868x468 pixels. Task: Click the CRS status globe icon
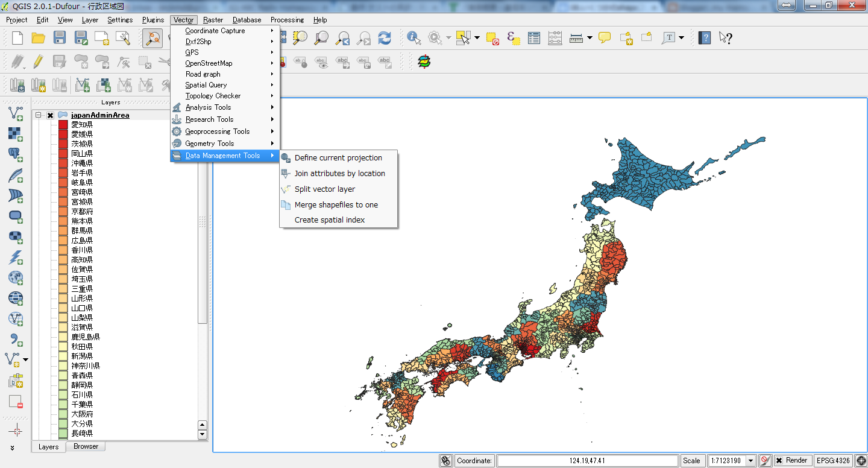861,461
